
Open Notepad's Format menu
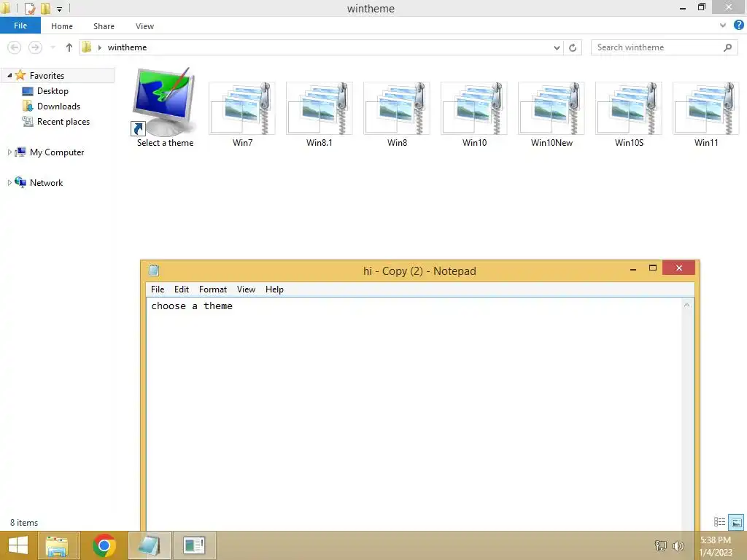(213, 289)
